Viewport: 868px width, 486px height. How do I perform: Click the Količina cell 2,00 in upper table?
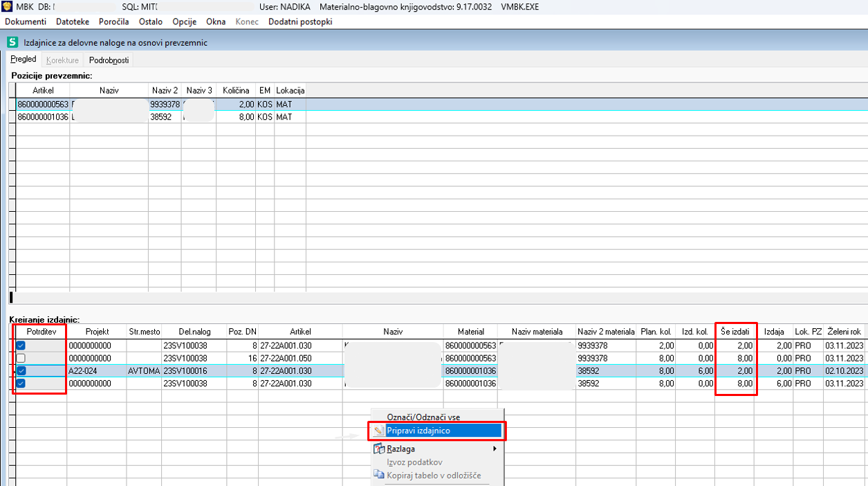point(236,105)
